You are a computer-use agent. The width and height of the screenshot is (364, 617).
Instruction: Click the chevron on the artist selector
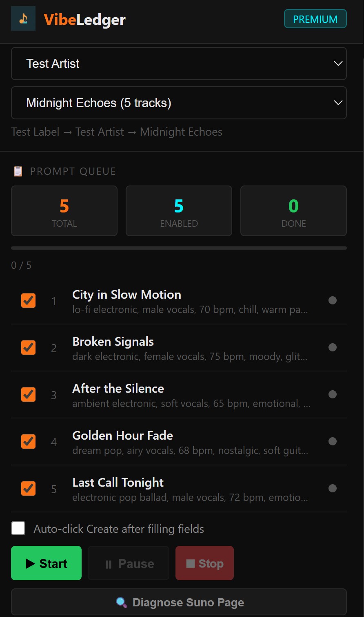coord(338,63)
